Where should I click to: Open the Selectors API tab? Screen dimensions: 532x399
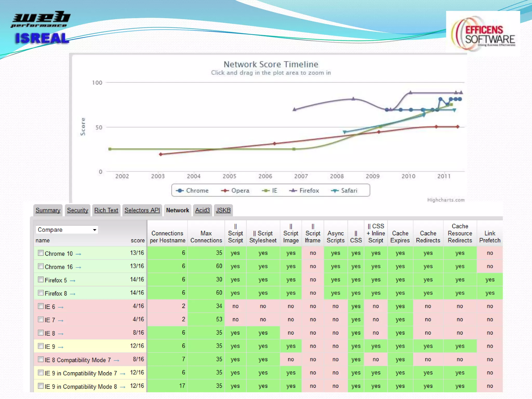[x=142, y=210]
